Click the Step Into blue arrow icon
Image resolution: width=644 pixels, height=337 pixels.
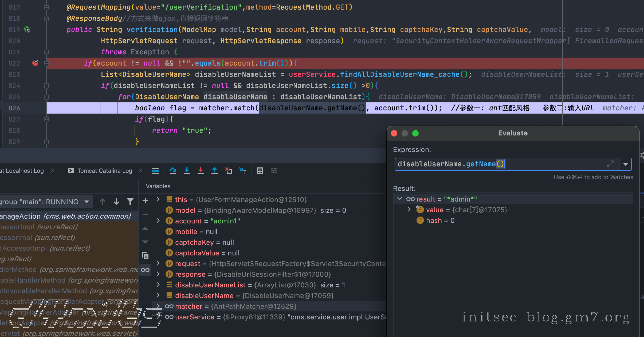click(x=187, y=171)
